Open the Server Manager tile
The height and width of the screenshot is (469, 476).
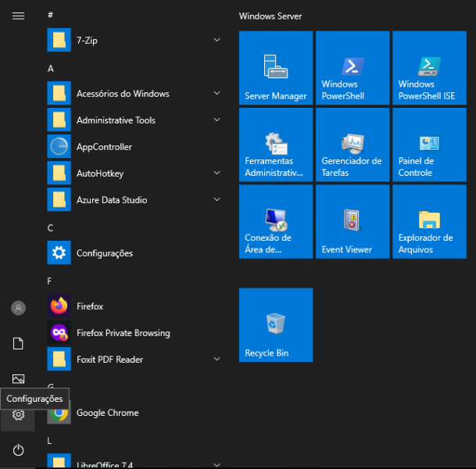[x=276, y=68]
